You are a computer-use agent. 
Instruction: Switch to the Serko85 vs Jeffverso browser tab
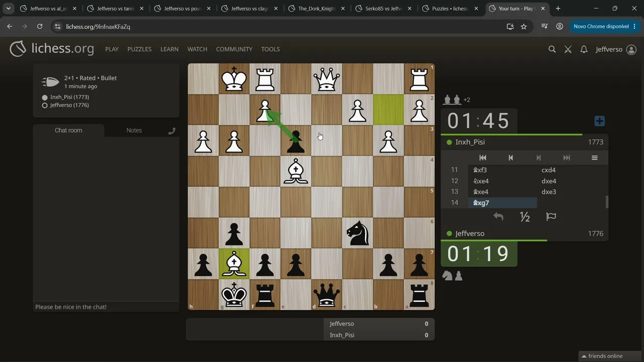pos(383,9)
